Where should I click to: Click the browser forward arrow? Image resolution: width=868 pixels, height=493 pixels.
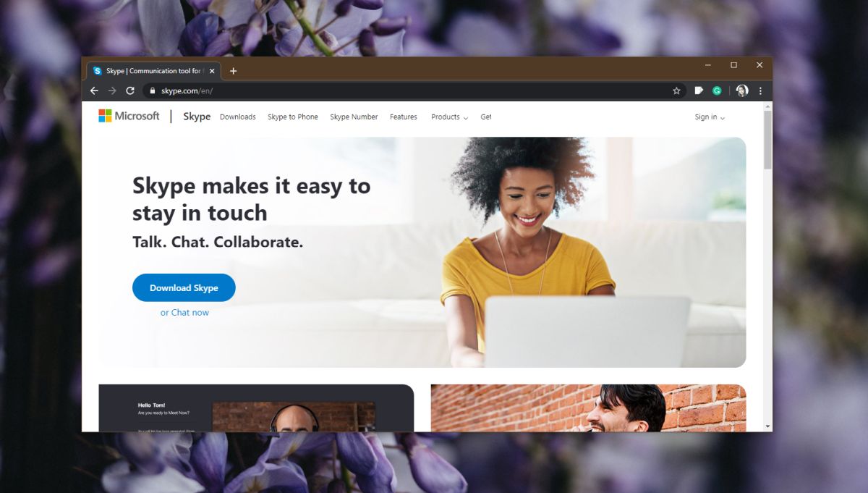tap(112, 90)
